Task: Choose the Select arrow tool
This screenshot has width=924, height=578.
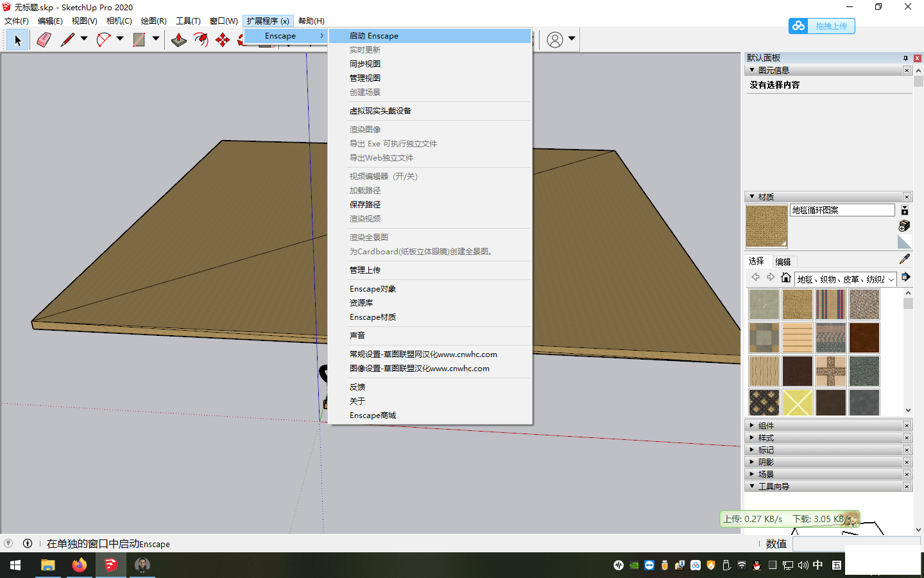Action: (x=18, y=40)
